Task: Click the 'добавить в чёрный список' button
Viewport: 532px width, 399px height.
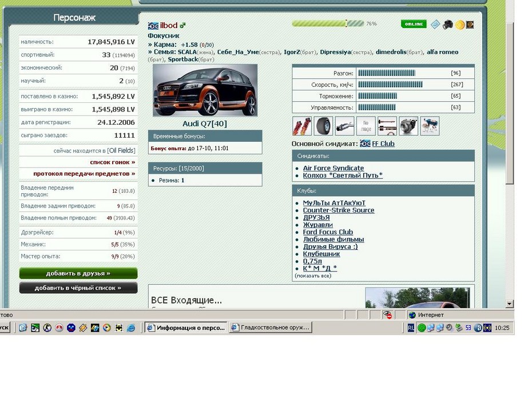Action: [78, 288]
